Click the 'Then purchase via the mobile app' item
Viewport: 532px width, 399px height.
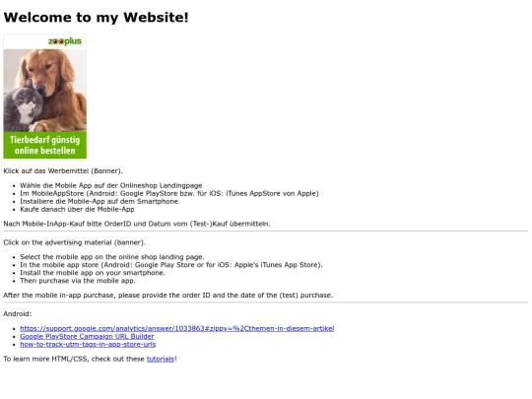(78, 281)
